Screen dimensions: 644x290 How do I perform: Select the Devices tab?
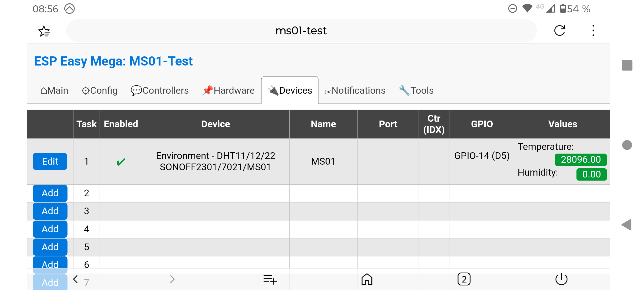click(290, 90)
